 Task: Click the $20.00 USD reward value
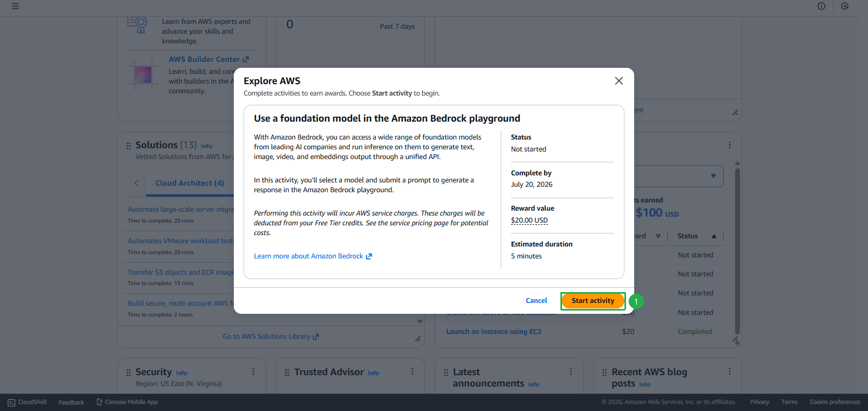[x=529, y=220]
